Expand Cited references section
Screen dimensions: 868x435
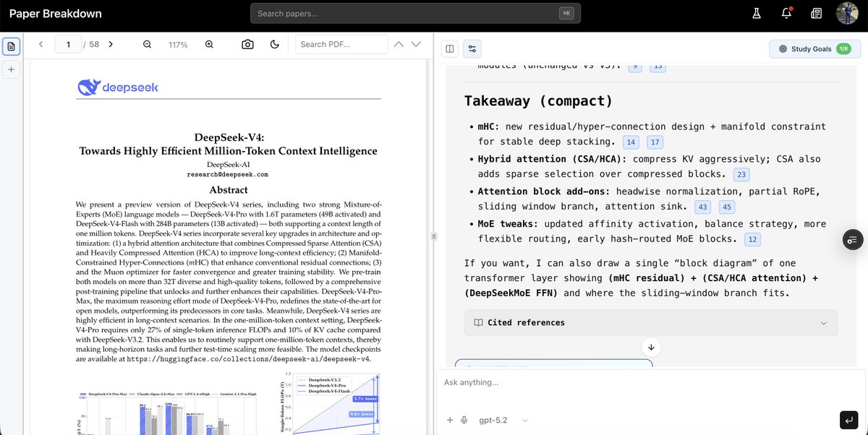coord(651,323)
